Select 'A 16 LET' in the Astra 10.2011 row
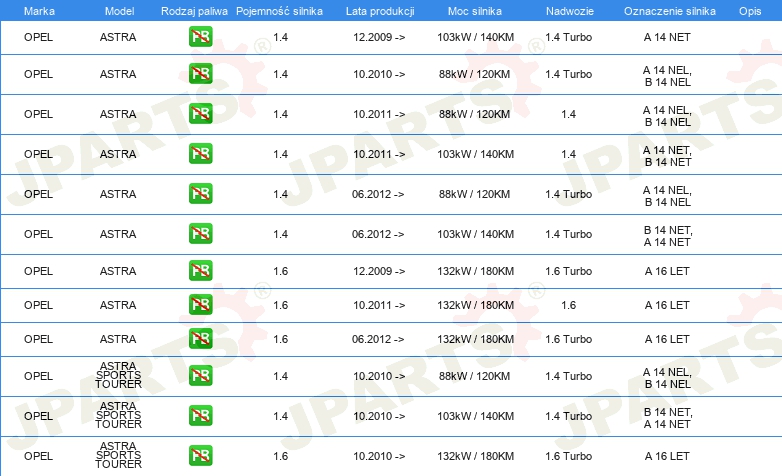Screen dimensions: 782x476 (x=667, y=305)
